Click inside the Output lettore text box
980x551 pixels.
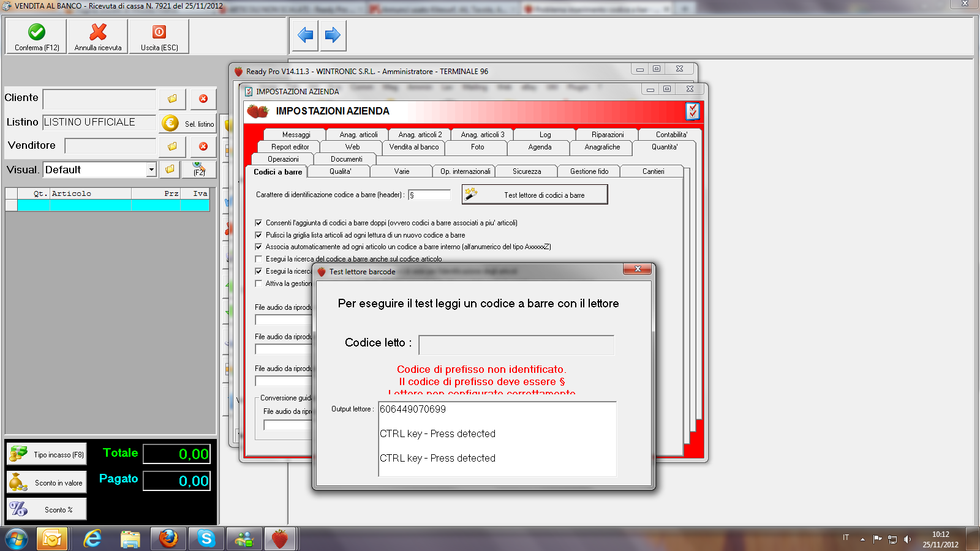click(497, 439)
